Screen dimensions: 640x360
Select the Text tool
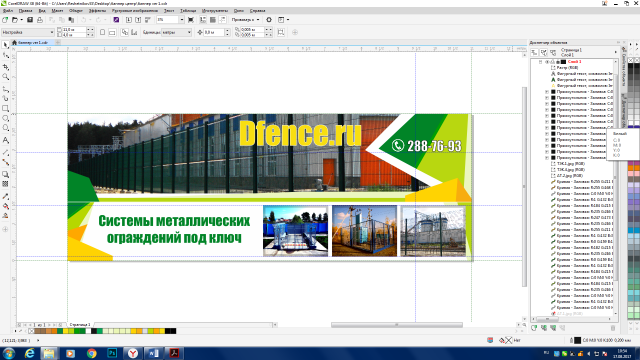(5, 140)
